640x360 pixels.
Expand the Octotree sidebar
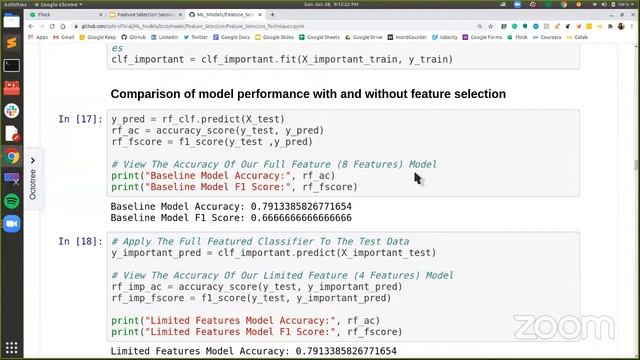pyautogui.click(x=33, y=179)
